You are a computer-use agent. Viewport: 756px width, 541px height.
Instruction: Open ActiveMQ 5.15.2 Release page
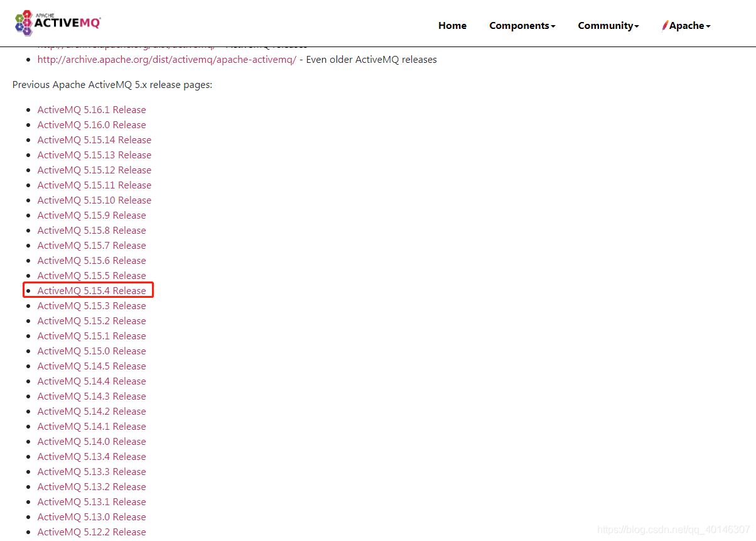92,321
